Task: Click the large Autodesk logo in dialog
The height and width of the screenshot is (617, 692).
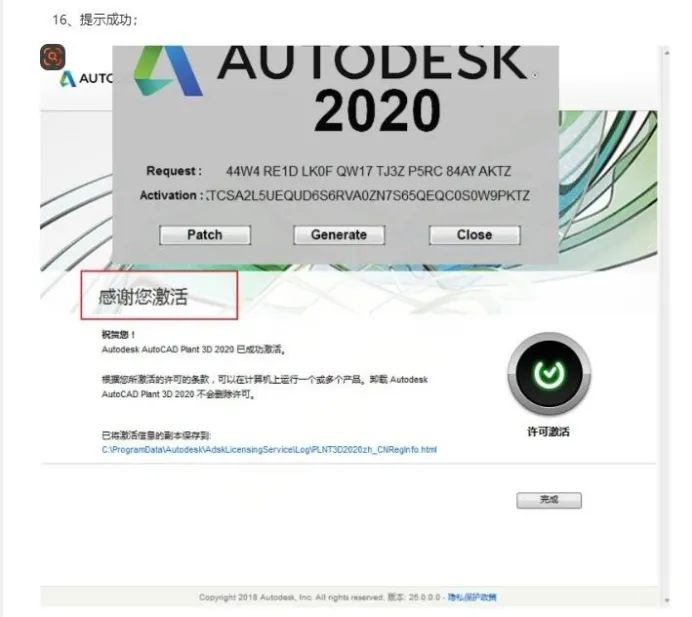Action: 168,71
